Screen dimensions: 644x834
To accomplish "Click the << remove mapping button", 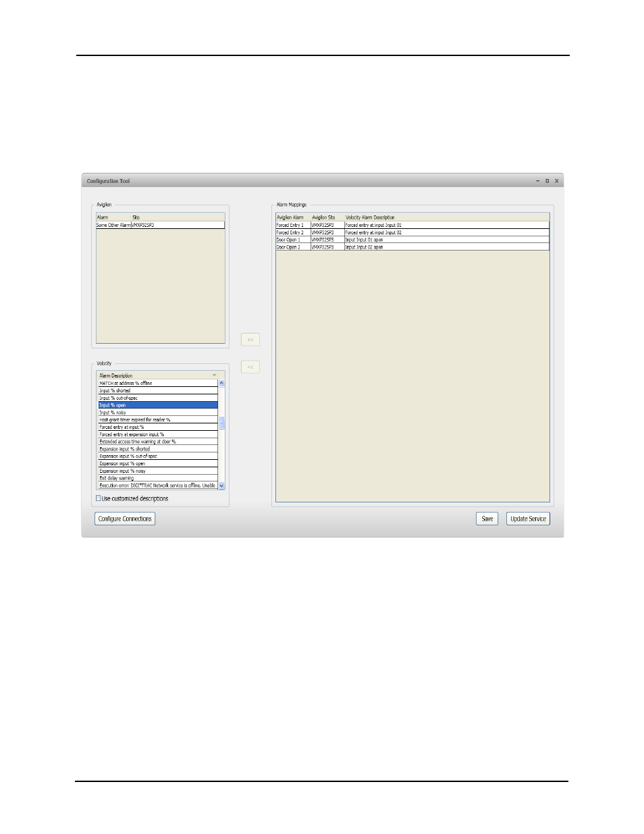I will [250, 367].
